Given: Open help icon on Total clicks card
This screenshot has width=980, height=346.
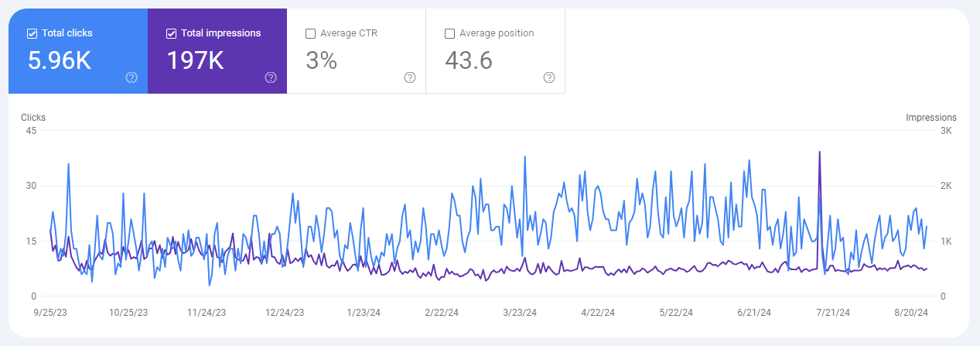Looking at the screenshot, I should pos(131,77).
